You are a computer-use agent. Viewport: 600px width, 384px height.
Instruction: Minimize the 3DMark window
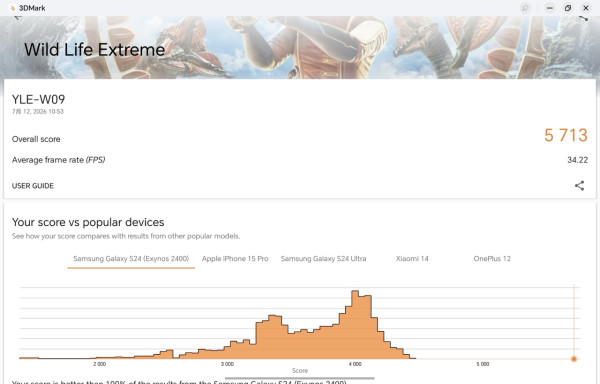[550, 8]
